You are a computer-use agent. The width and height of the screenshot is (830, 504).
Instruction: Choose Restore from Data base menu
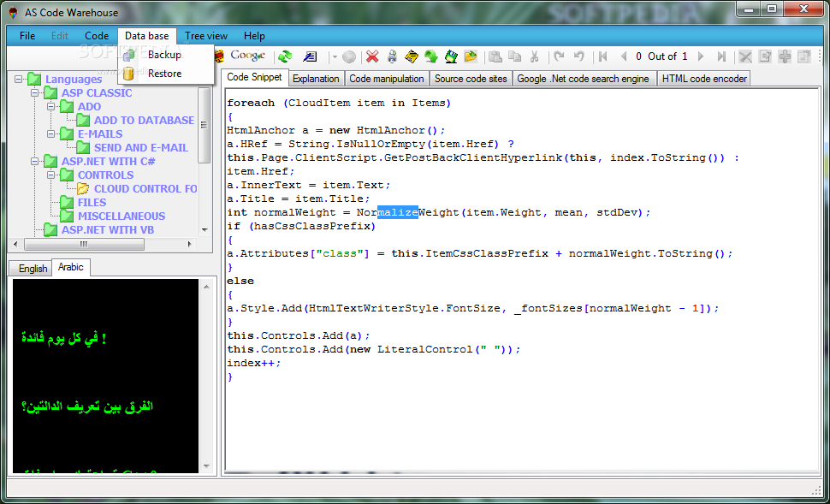coord(166,74)
